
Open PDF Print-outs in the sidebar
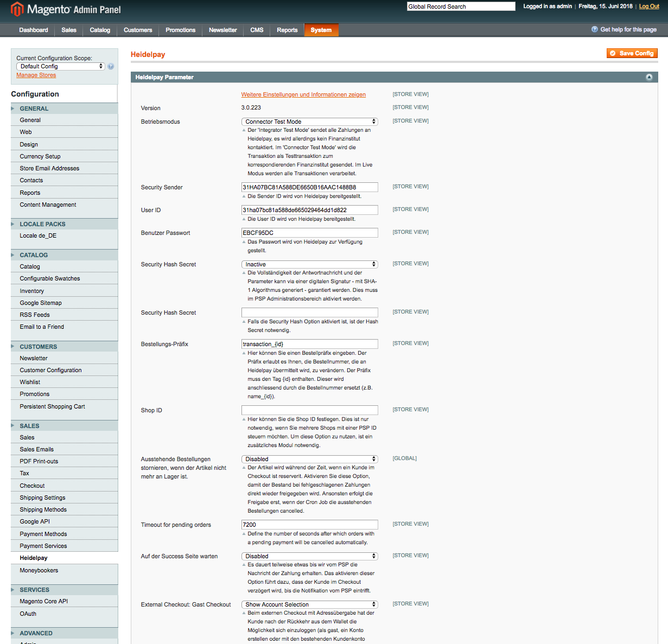point(65,461)
